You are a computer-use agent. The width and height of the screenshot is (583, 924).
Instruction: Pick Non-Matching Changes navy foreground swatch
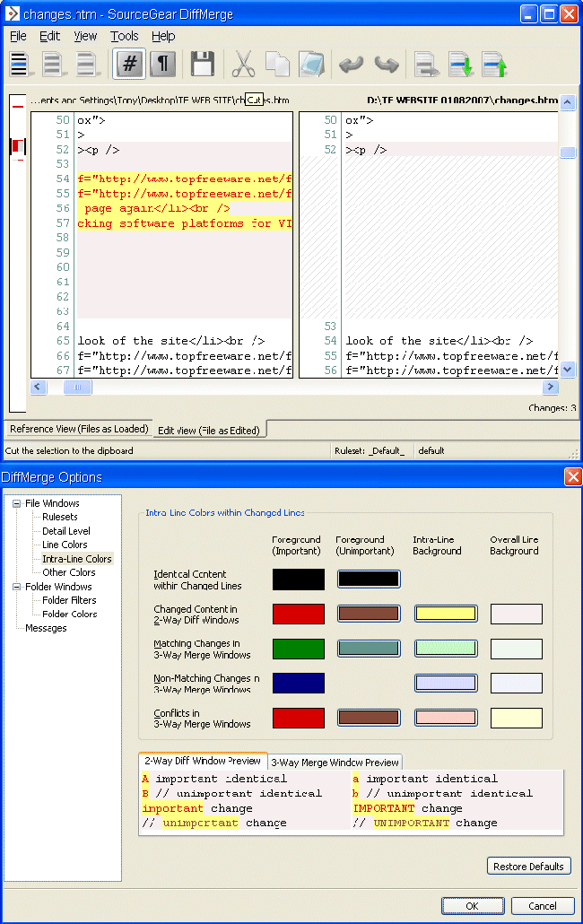tap(299, 684)
